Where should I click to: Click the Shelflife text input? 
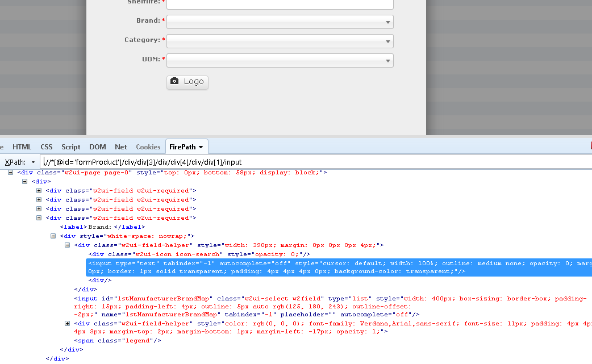[280, 4]
